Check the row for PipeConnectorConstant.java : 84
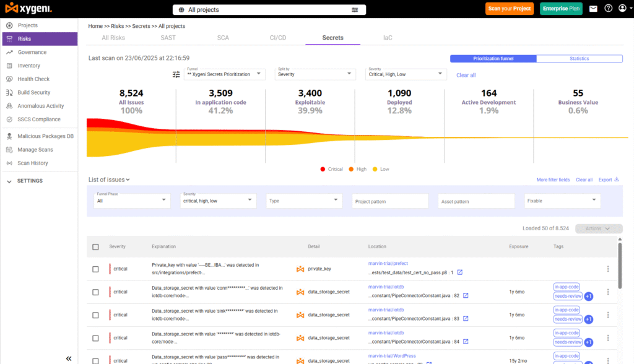The height and width of the screenshot is (364, 634). point(95,338)
